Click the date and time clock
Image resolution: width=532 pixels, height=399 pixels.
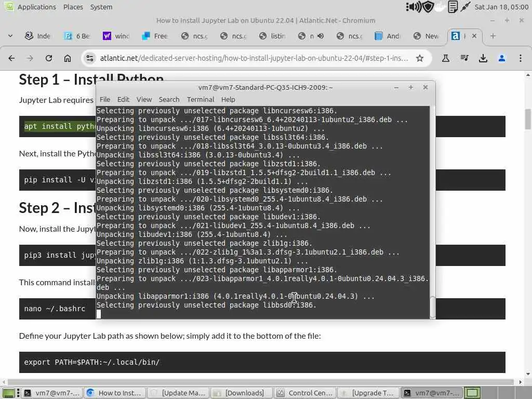pos(501,7)
